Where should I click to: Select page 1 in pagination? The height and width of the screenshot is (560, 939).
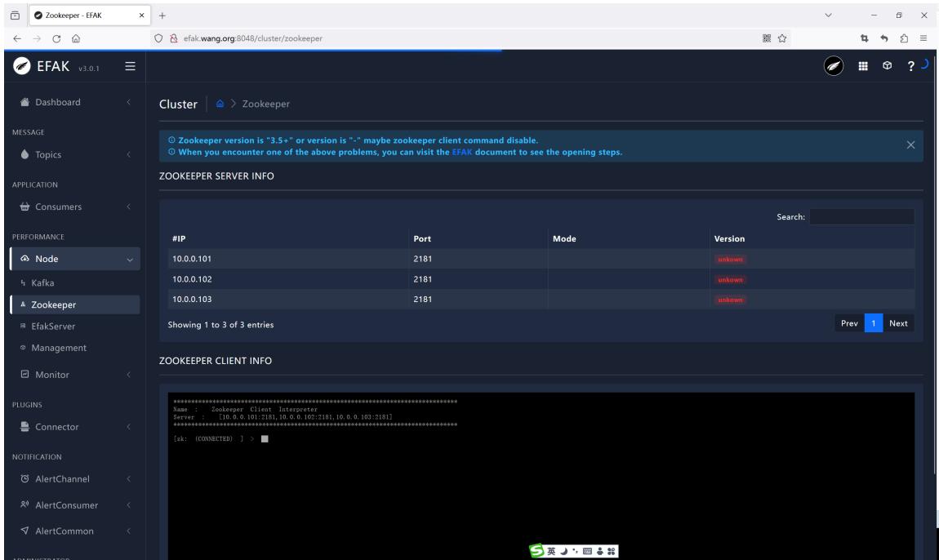click(x=873, y=322)
